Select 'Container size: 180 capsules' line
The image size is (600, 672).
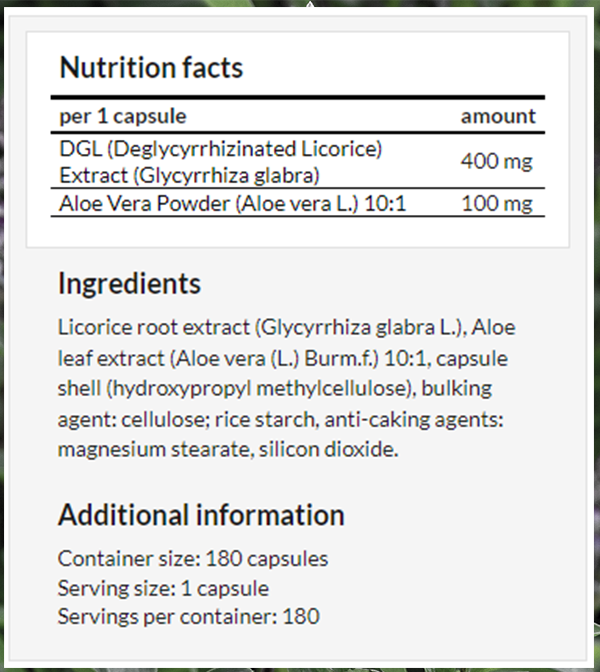(193, 558)
